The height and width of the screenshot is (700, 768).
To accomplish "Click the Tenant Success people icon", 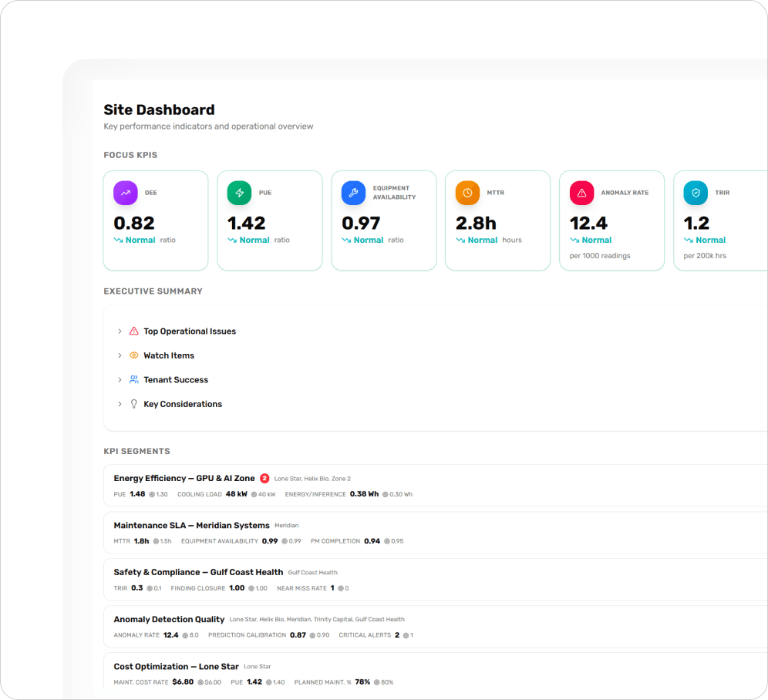I will pos(134,379).
